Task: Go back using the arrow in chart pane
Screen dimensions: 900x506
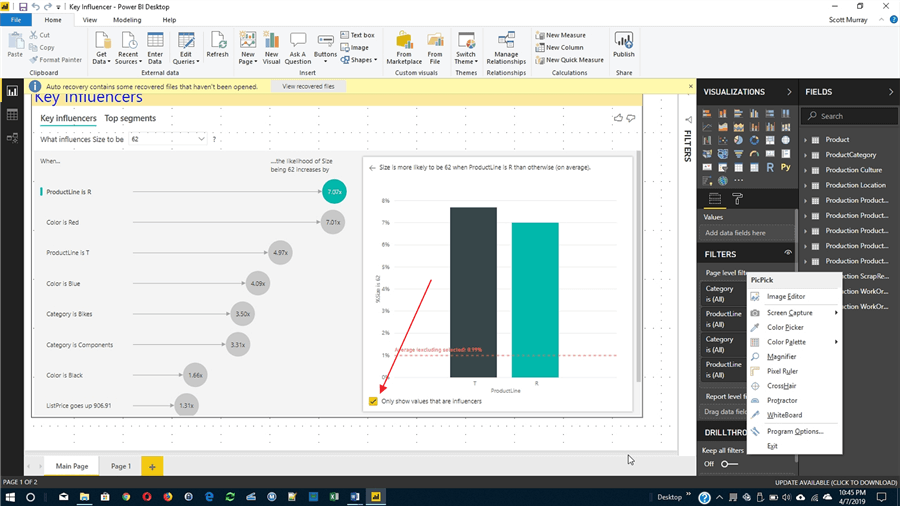Action: [x=372, y=168]
